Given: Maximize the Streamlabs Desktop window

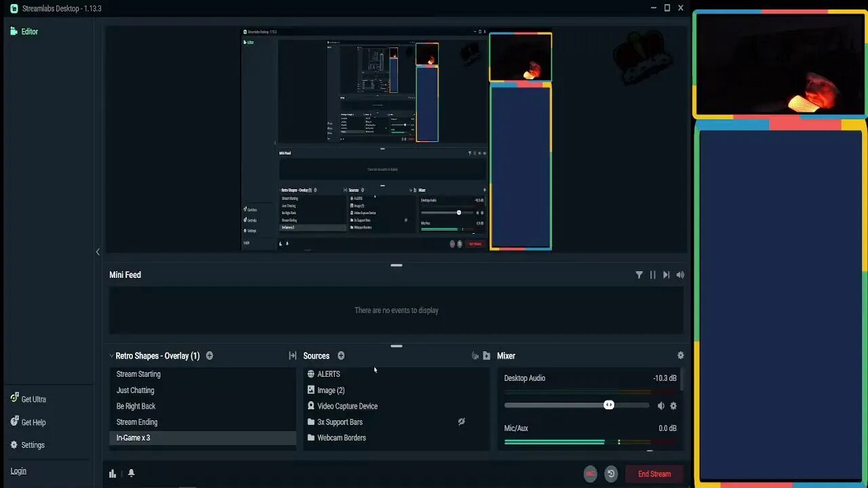Looking at the screenshot, I should pos(667,8).
